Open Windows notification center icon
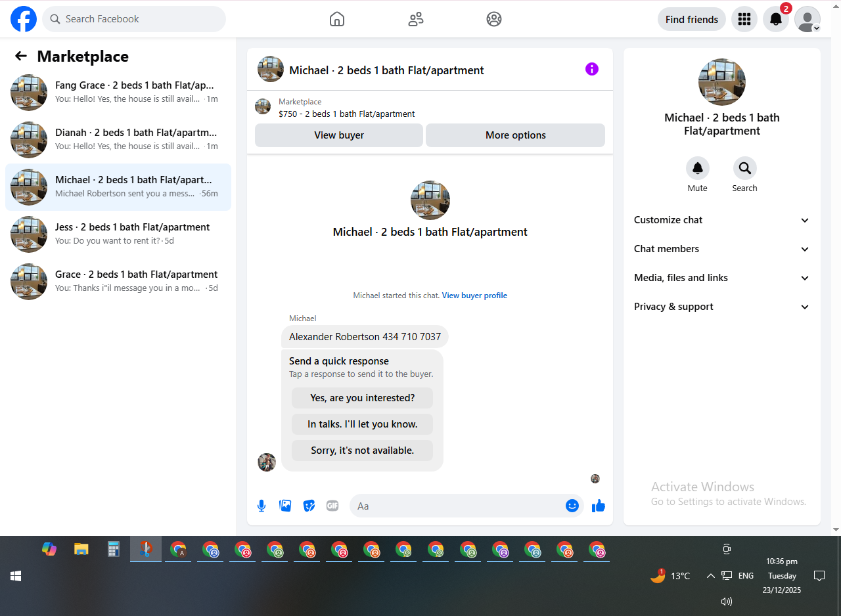 (x=819, y=576)
